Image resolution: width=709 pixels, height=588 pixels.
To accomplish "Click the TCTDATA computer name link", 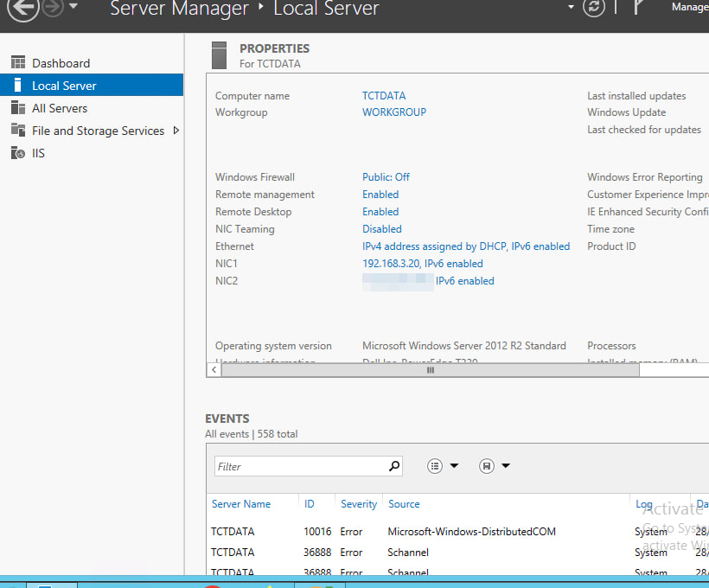I will pyautogui.click(x=384, y=96).
